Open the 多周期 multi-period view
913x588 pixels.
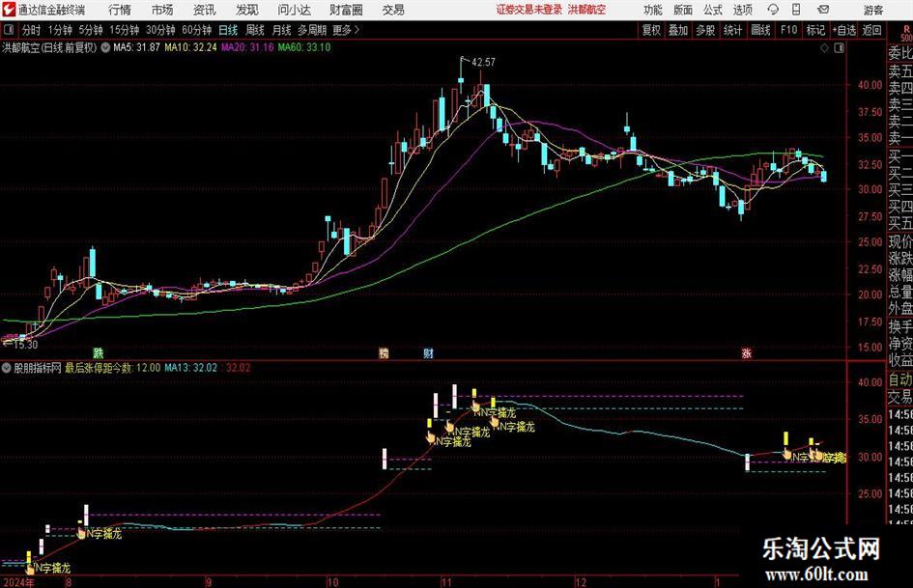312,30
